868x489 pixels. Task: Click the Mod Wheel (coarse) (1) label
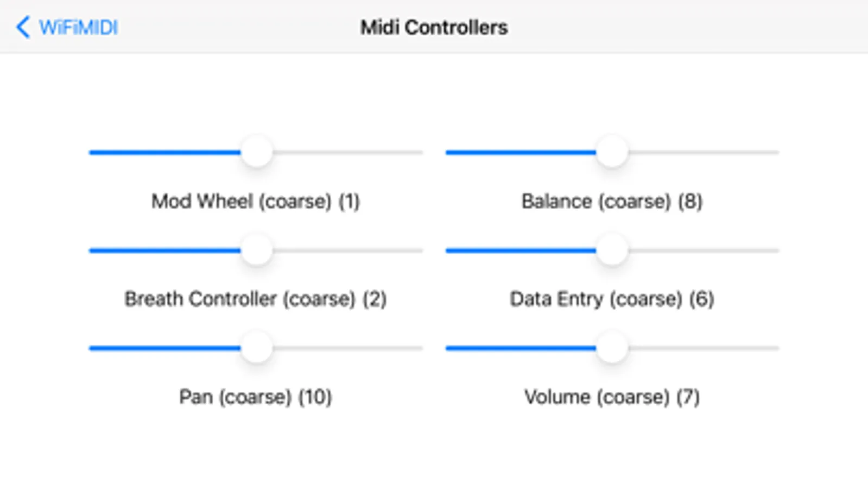click(256, 202)
